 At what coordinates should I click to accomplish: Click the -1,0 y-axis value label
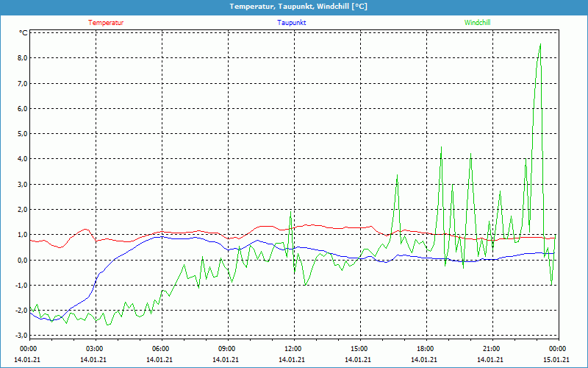(x=21, y=286)
